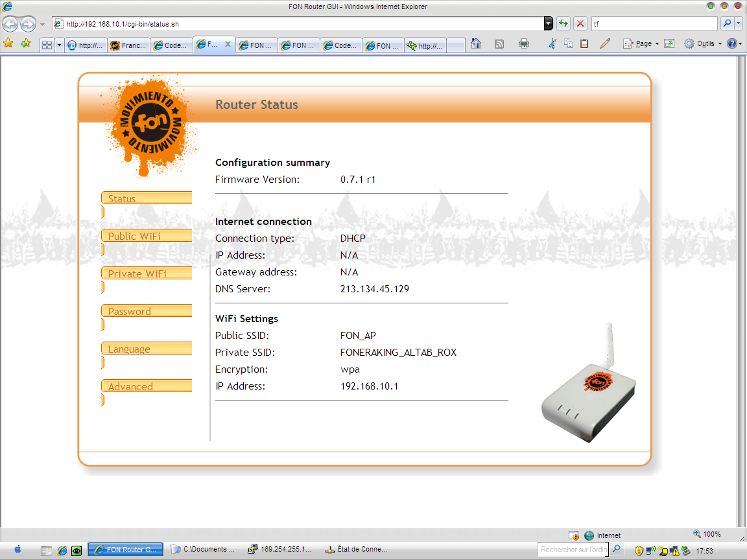Launch Internet Explorer from quick launch
Image resolution: width=747 pixels, height=560 pixels.
[x=62, y=550]
